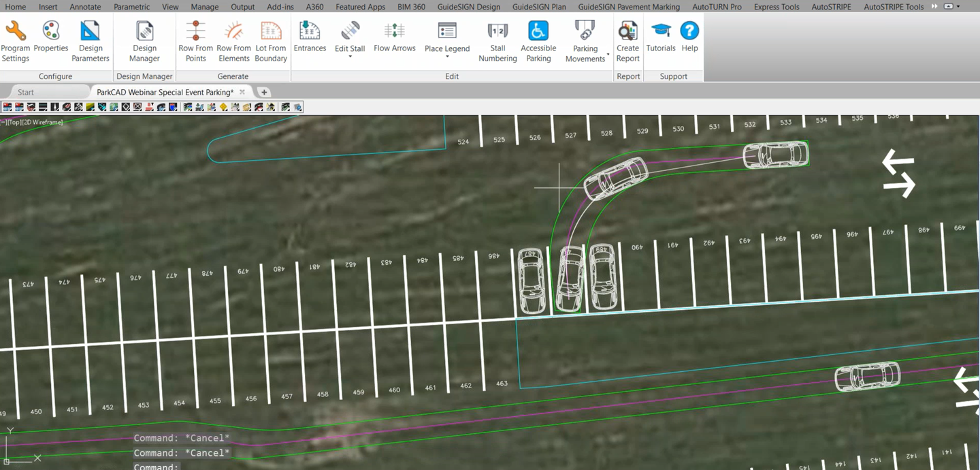
Task: Open the Entrances tool
Action: tap(310, 32)
